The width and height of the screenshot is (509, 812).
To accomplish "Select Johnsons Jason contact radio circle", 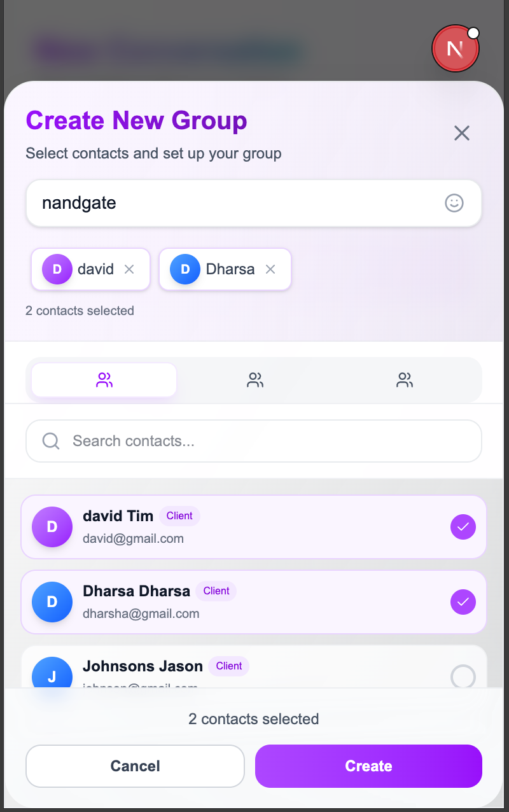I will [x=463, y=676].
